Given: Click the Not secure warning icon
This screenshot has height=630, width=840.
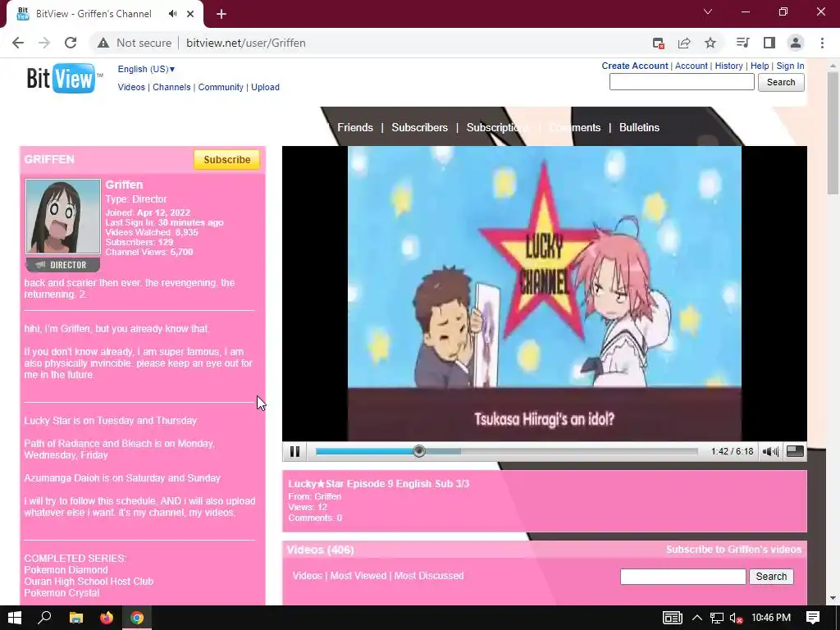Looking at the screenshot, I should point(103,43).
